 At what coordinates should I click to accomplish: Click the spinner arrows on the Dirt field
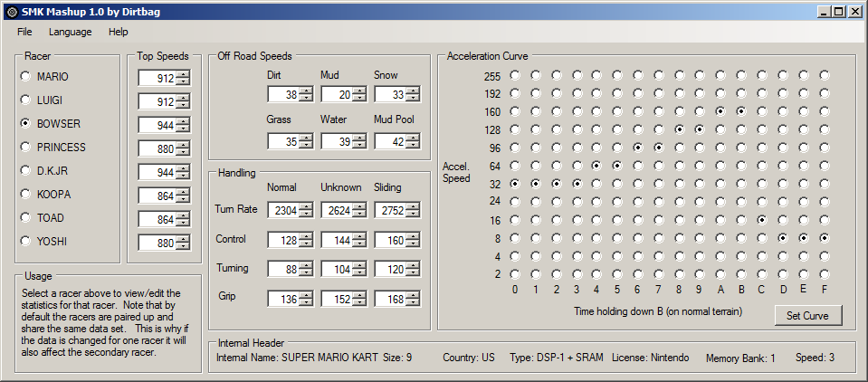point(306,95)
